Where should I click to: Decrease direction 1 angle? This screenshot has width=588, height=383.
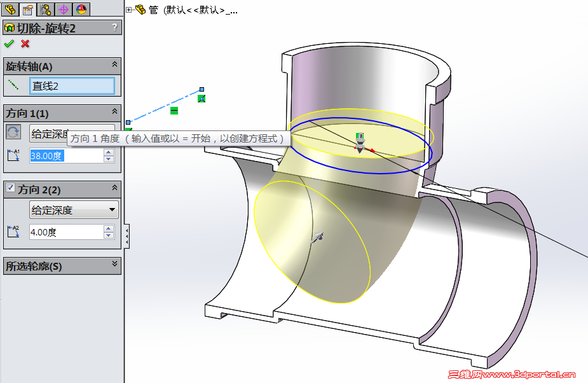[x=109, y=159]
